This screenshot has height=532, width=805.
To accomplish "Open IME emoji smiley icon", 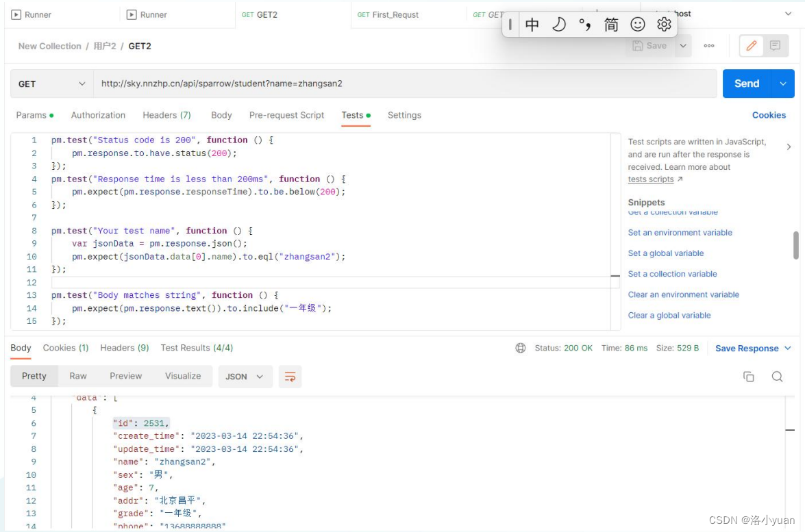I will [x=638, y=24].
